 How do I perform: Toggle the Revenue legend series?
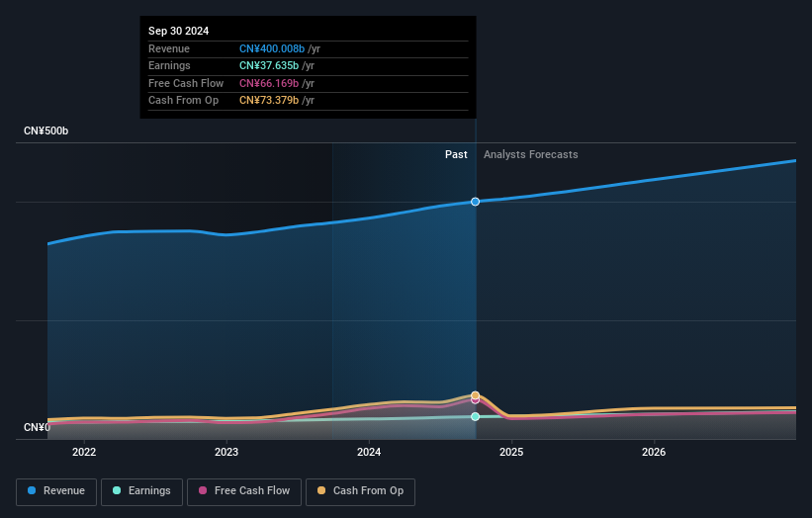pos(56,491)
